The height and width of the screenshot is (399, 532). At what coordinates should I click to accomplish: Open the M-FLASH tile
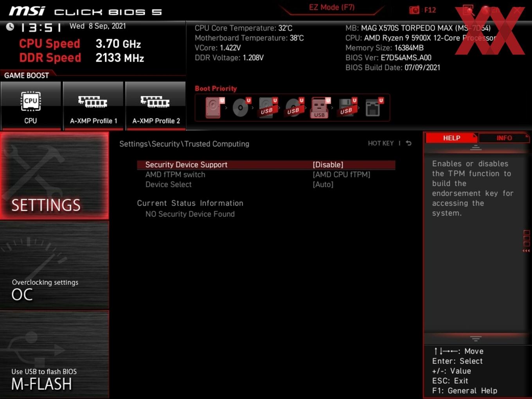(54, 354)
